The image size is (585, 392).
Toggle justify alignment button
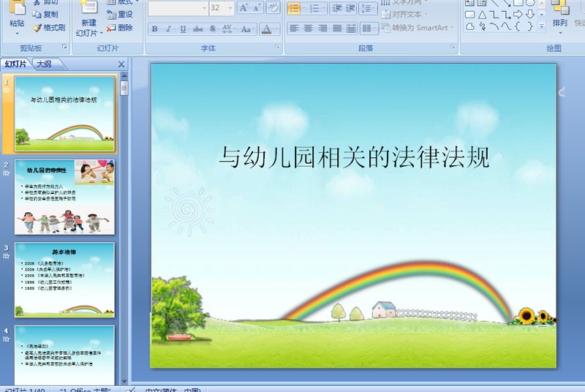click(337, 29)
